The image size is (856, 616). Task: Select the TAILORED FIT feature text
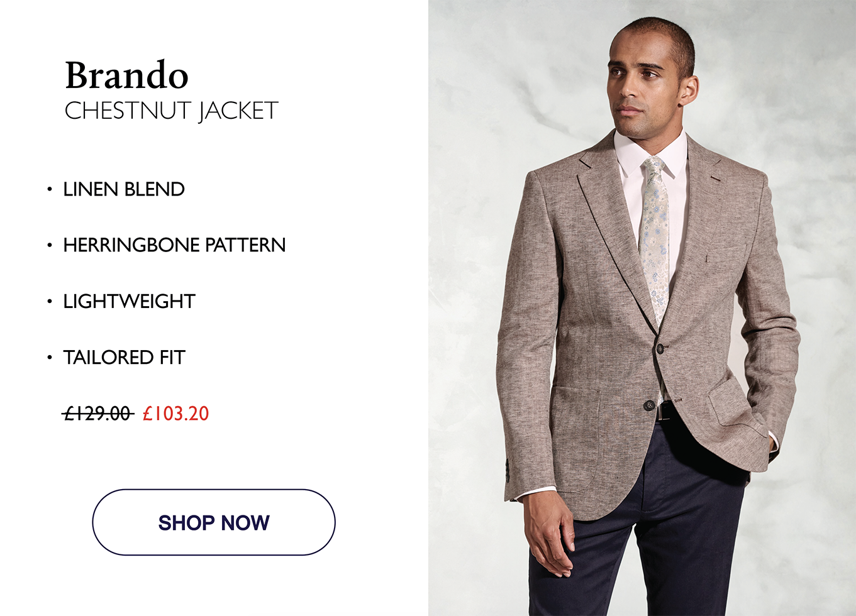coord(125,358)
